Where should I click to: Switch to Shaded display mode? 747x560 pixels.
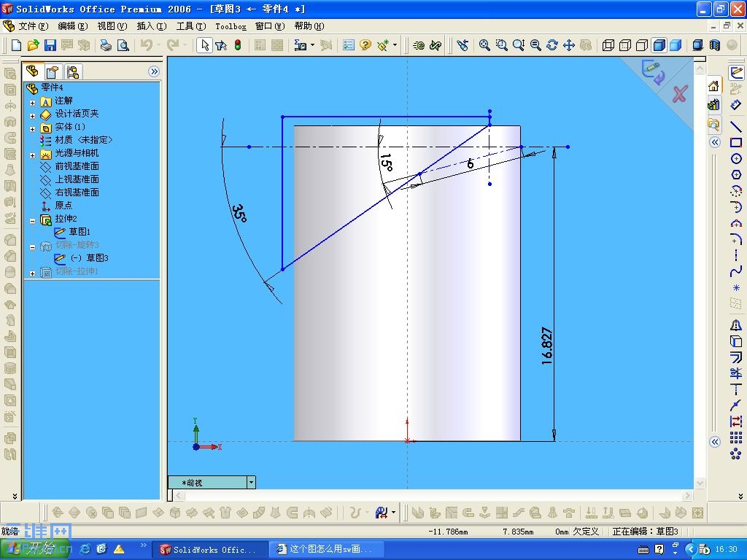(x=676, y=45)
